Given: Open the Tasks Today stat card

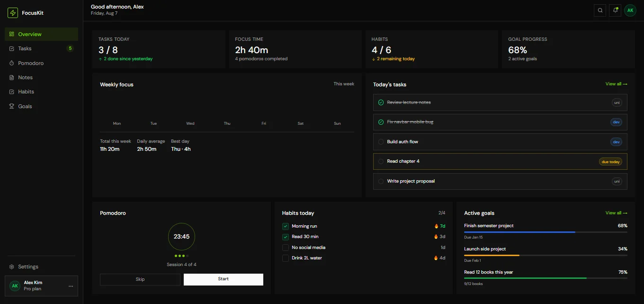Looking at the screenshot, I should [x=159, y=49].
